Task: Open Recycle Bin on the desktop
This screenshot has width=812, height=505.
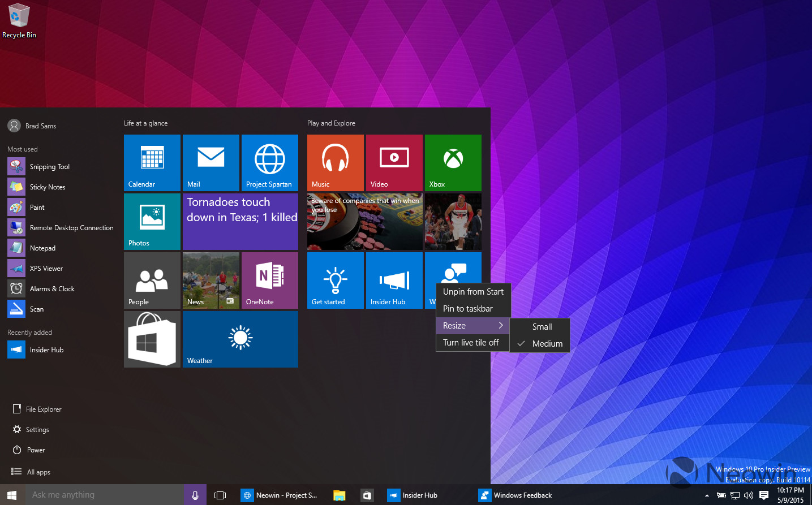Action: (19, 21)
